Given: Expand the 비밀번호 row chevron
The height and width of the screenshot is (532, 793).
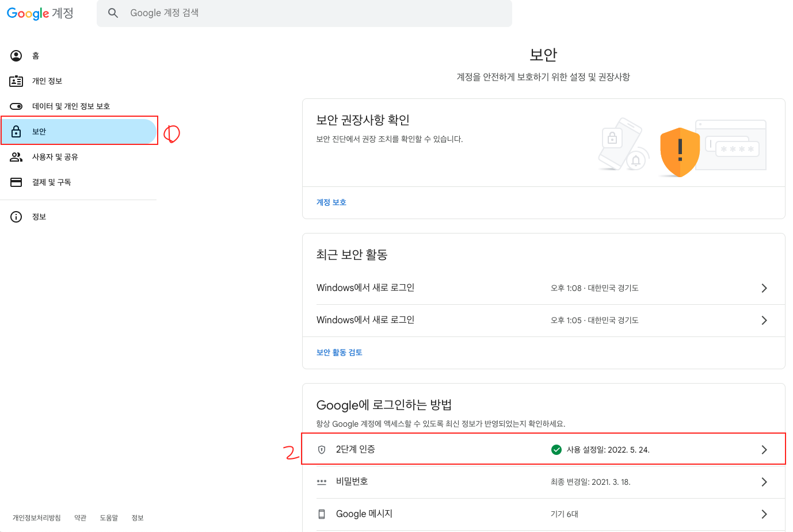Looking at the screenshot, I should pos(764,482).
